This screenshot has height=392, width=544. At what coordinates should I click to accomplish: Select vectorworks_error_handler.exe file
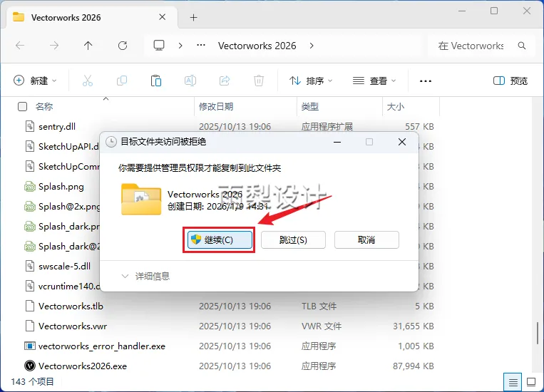pyautogui.click(x=102, y=346)
